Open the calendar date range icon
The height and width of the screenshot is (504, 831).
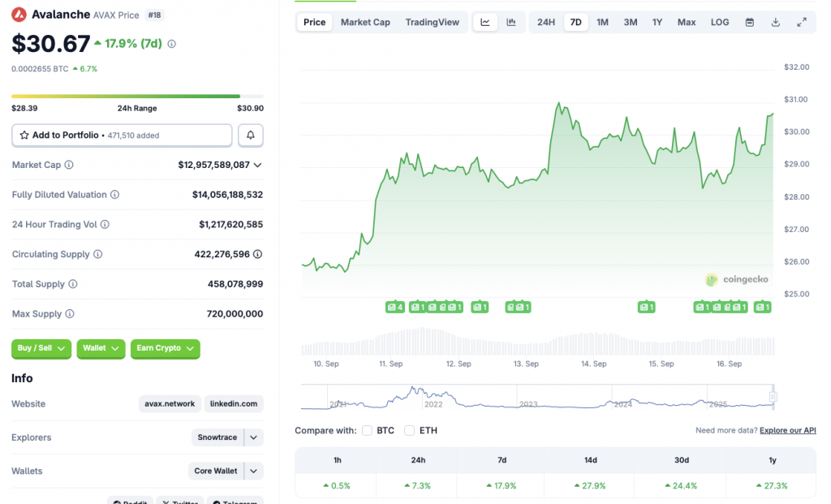click(x=749, y=22)
